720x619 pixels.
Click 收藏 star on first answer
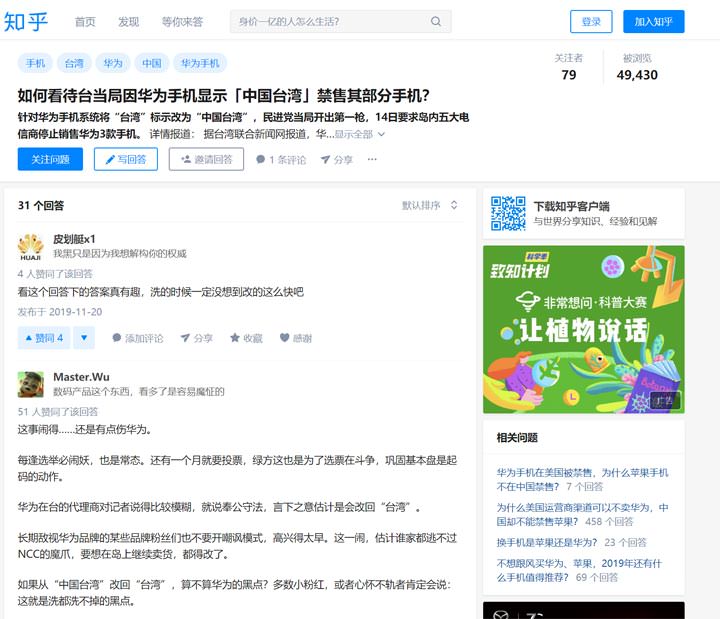245,338
